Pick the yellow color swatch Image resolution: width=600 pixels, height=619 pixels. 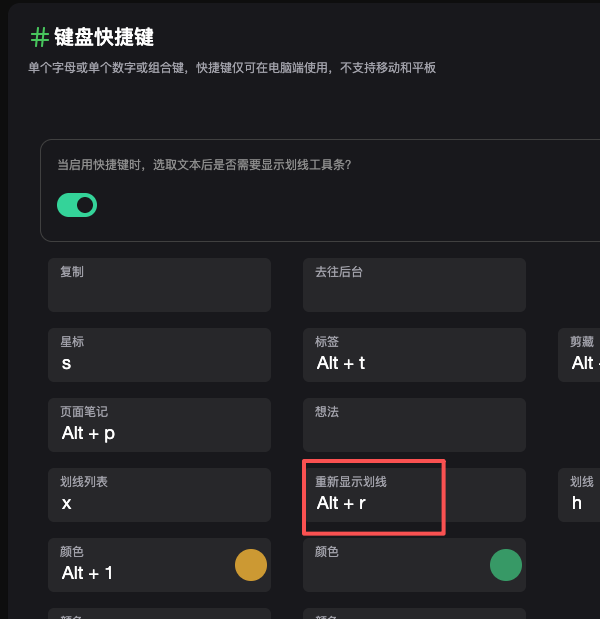click(x=251, y=565)
